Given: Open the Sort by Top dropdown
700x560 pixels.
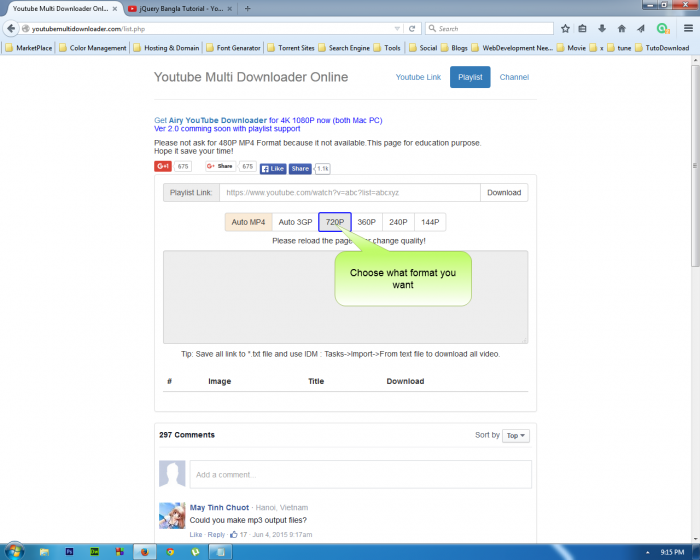Looking at the screenshot, I should [516, 435].
